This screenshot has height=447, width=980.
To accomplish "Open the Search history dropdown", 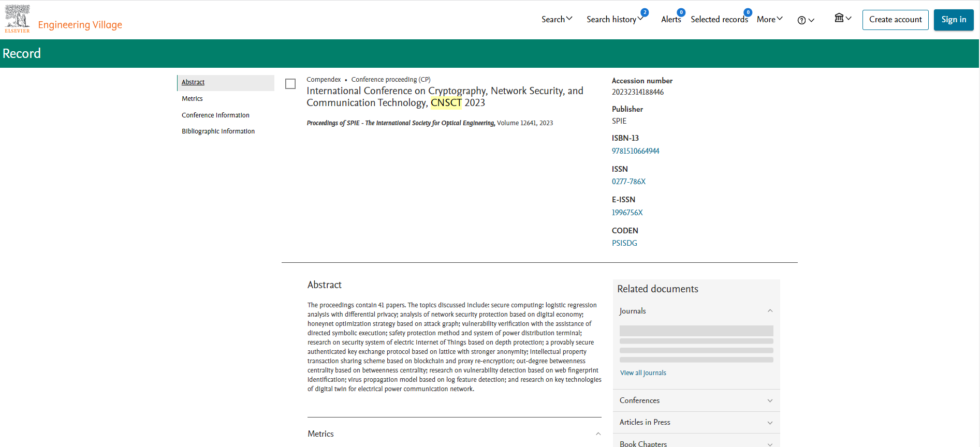I will pos(615,19).
